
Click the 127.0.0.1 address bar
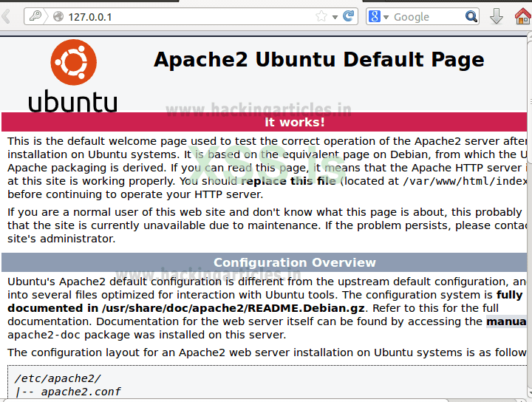coord(191,16)
